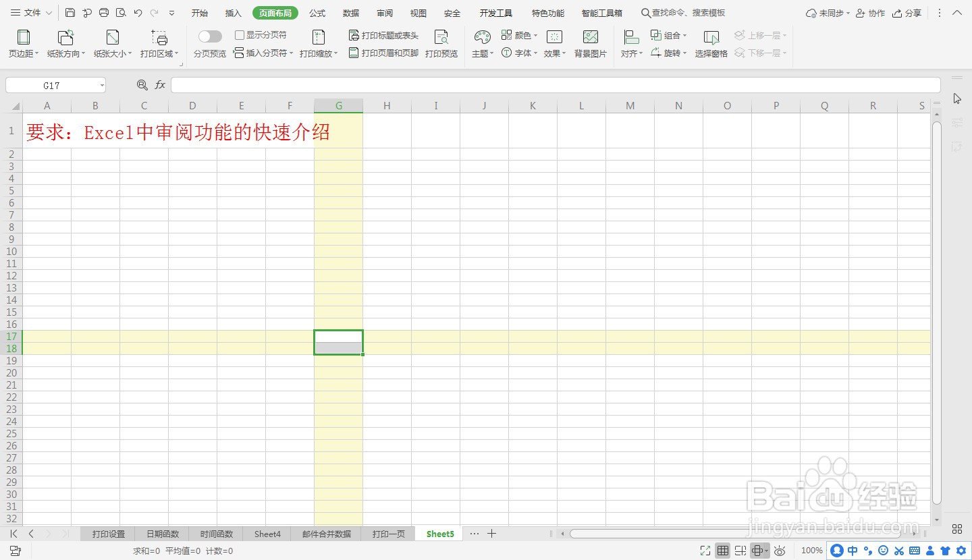This screenshot has width=972, height=560.
Task: Click the Print Preview magnifier icon in quick toolbar
Action: (x=121, y=13)
